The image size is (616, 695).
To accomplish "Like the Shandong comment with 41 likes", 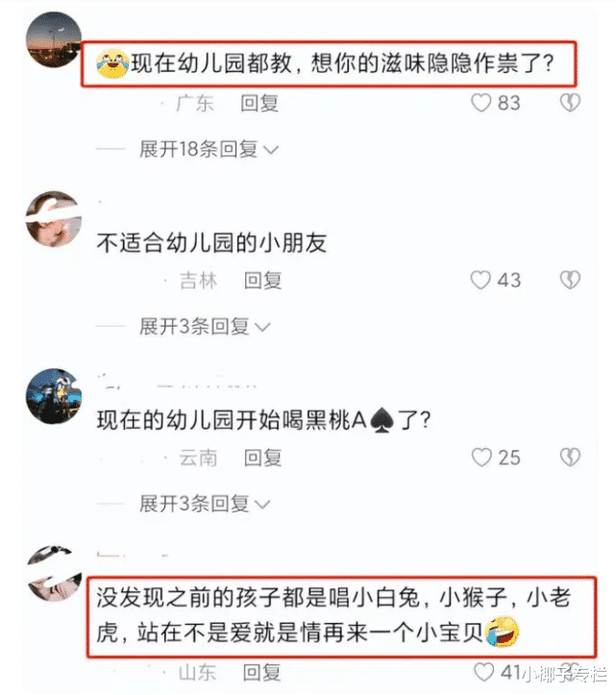I will (484, 672).
